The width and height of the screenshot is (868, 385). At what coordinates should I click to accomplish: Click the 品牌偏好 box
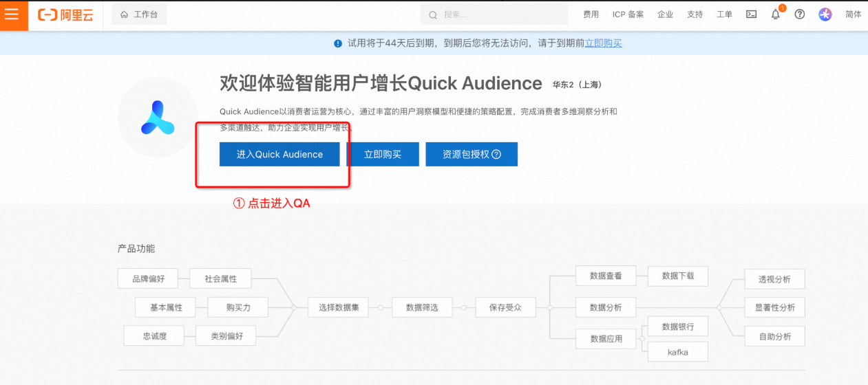click(x=149, y=278)
